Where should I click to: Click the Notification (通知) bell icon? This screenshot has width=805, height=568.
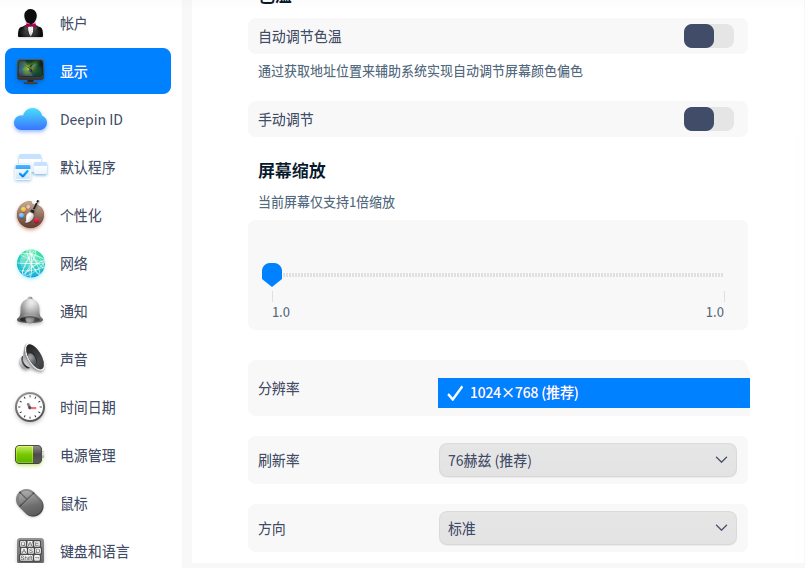pyautogui.click(x=30, y=311)
